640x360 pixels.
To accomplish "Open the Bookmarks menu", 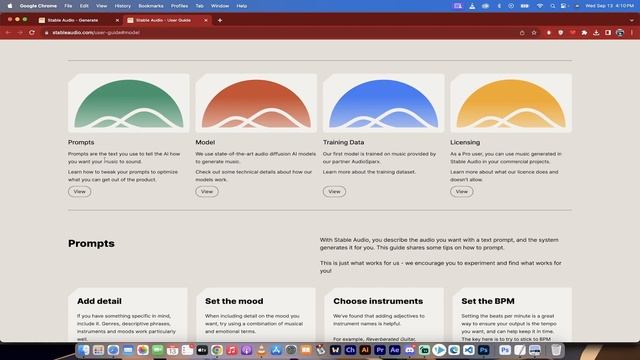I will click(x=151, y=6).
